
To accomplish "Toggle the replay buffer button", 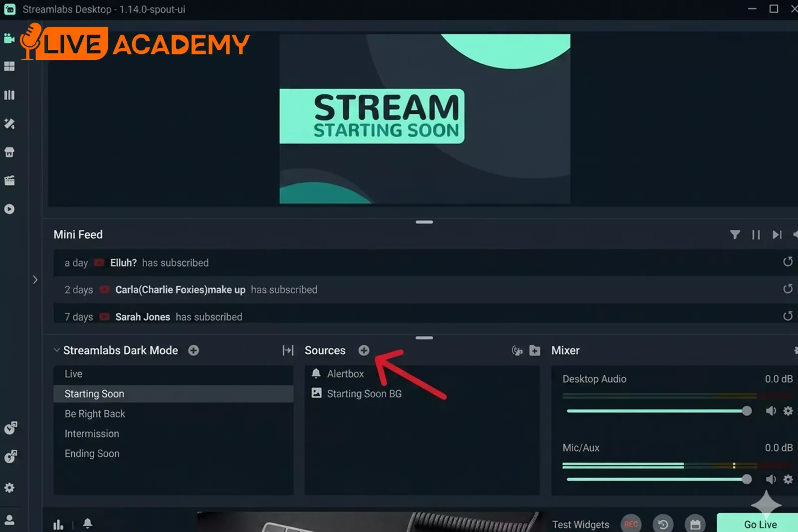I will pos(663,524).
